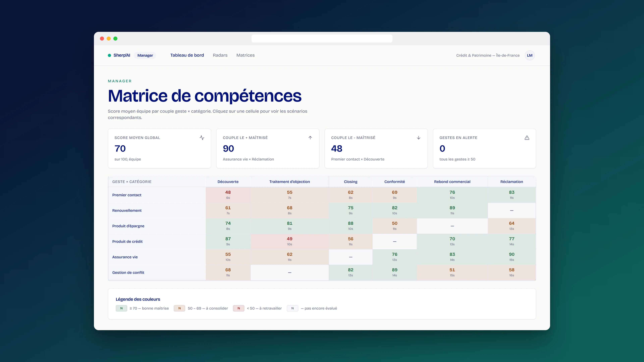This screenshot has height=362, width=644.
Task: Click the Gestes en alerte value 0
Action: (x=442, y=149)
